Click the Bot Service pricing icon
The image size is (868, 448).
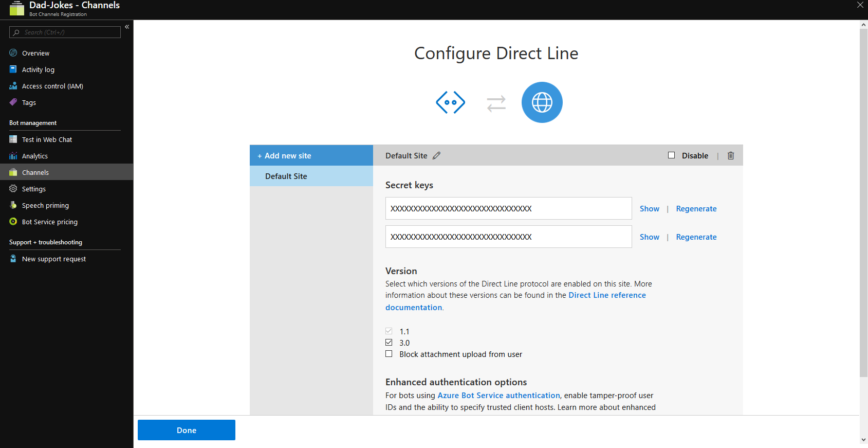click(13, 222)
